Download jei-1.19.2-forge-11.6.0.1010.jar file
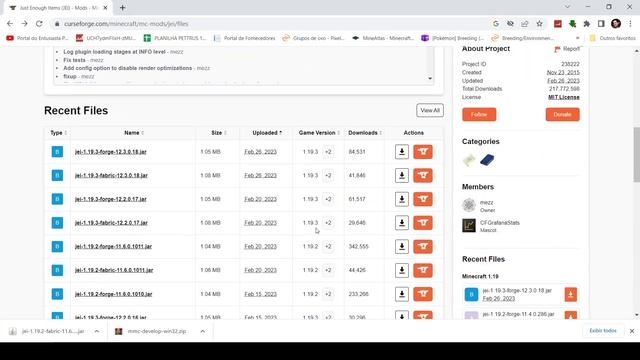This screenshot has height=360, width=640. click(402, 294)
